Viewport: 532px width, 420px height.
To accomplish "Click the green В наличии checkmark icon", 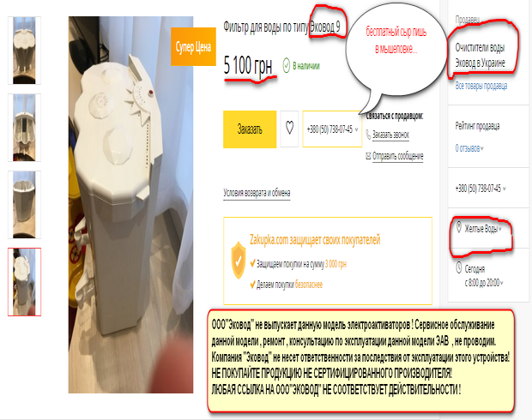I will [x=287, y=65].
